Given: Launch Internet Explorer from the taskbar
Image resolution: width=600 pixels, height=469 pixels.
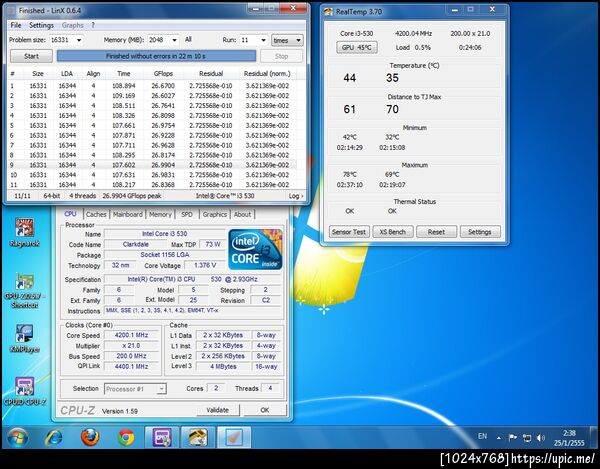Looking at the screenshot, I should click(x=54, y=438).
